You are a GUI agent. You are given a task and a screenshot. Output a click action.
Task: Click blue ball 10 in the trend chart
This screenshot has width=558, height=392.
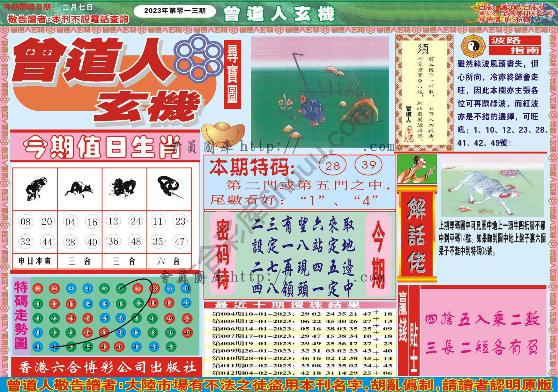pos(186,288)
